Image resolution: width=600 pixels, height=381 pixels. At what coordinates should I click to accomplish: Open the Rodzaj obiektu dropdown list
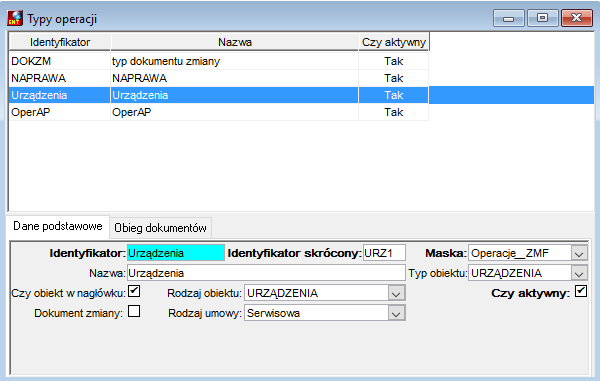click(396, 293)
